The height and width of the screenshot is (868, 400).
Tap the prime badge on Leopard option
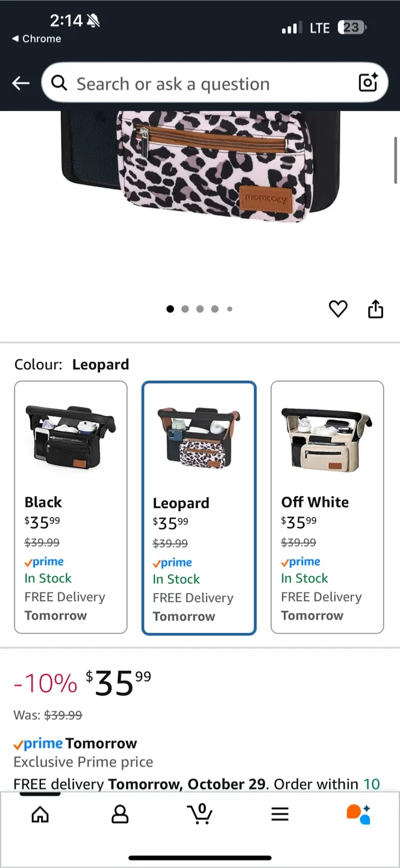172,562
